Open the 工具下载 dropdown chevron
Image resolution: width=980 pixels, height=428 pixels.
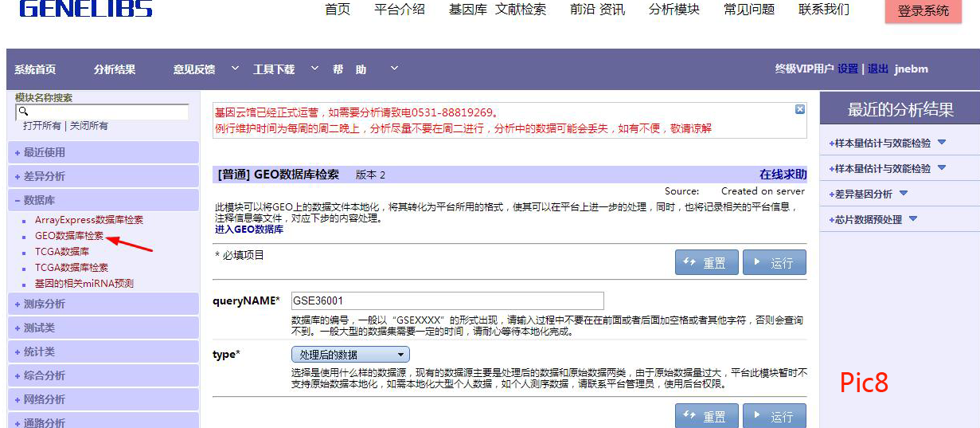click(x=314, y=69)
